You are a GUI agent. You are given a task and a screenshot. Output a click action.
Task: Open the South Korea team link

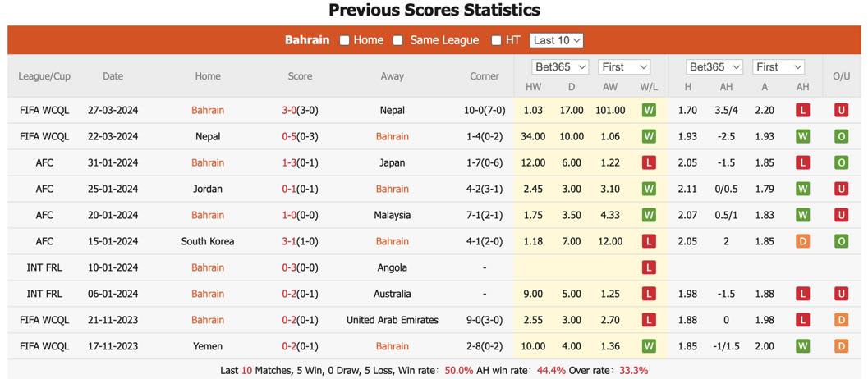(x=208, y=241)
